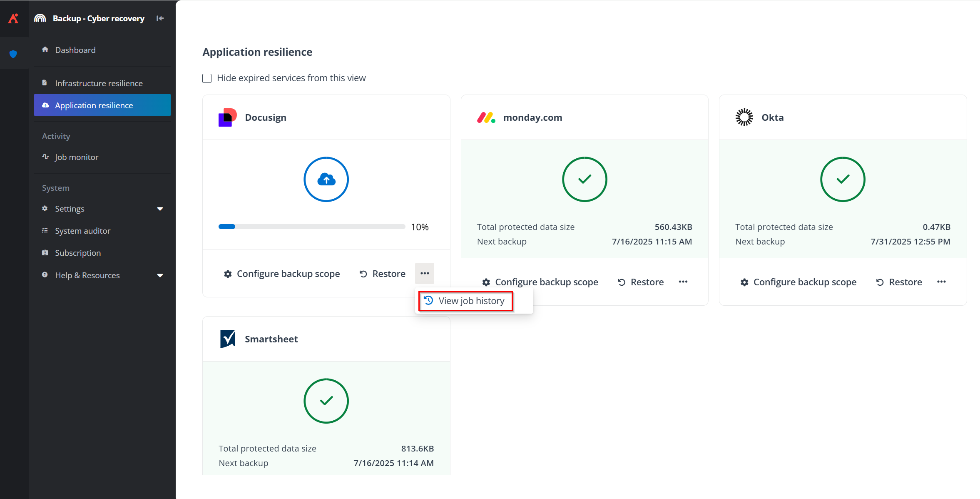
Task: Click the green success checkmark on monday.com card
Action: [x=584, y=179]
